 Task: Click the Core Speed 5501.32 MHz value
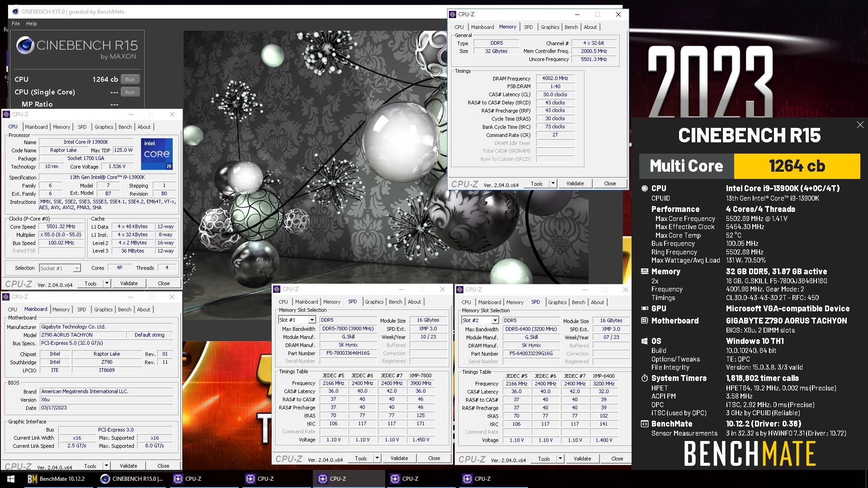pyautogui.click(x=61, y=227)
